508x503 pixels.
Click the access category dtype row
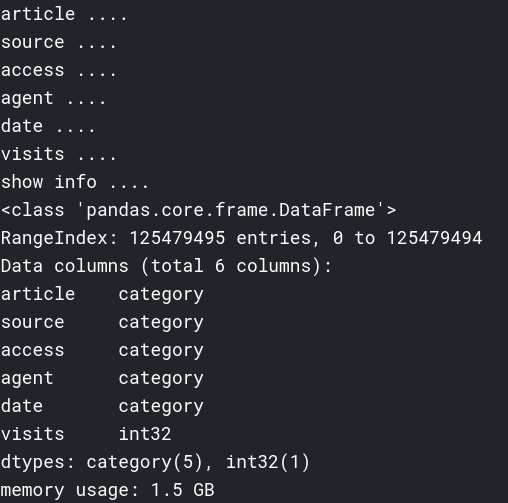point(102,351)
